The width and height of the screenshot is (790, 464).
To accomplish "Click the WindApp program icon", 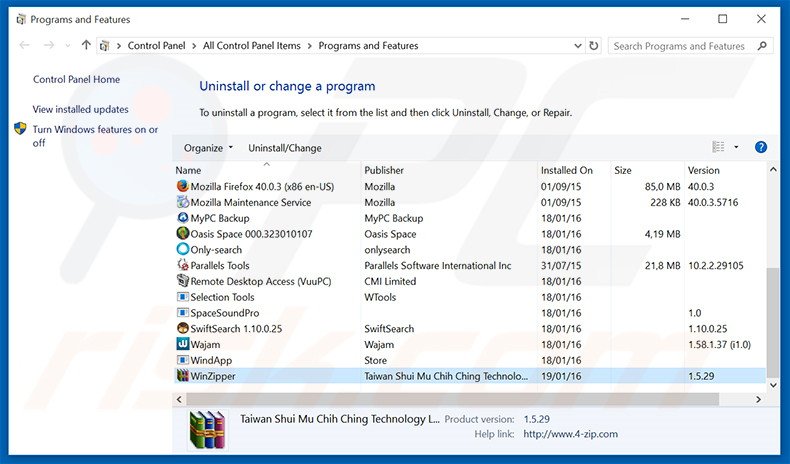I will coord(182,360).
